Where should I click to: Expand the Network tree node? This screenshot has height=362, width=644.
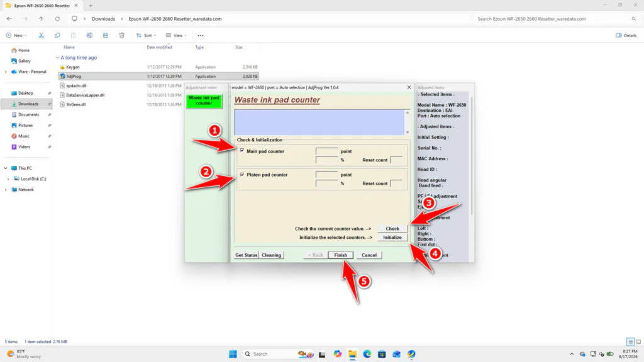tap(5, 190)
